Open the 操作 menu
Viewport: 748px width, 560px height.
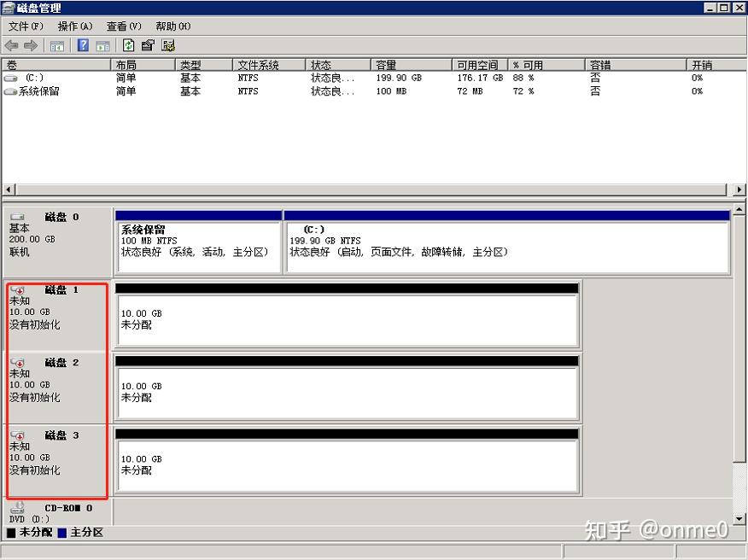tap(73, 26)
